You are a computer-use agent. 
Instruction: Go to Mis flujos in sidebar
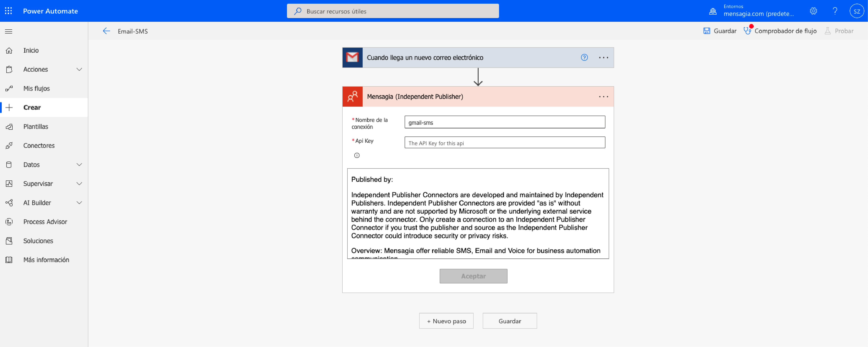tap(36, 88)
